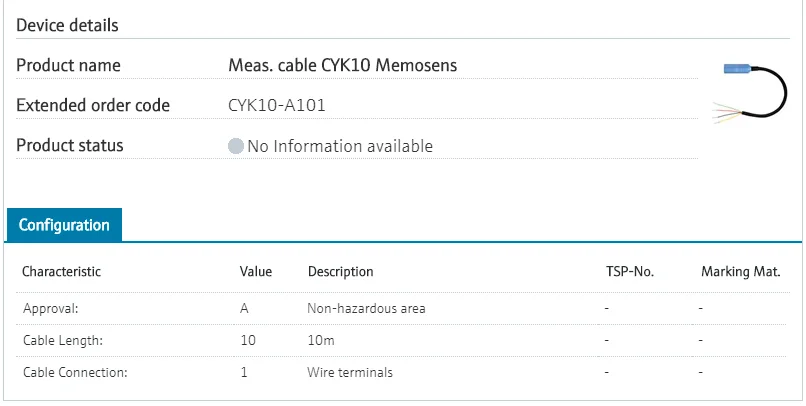This screenshot has width=806, height=406.
Task: Click the Marking Mat. column header
Action: coord(741,271)
